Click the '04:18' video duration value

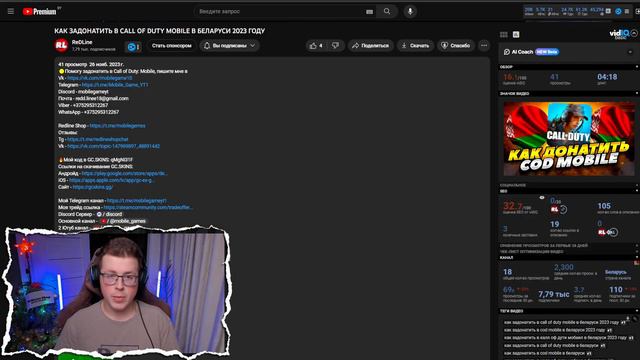coord(607,77)
